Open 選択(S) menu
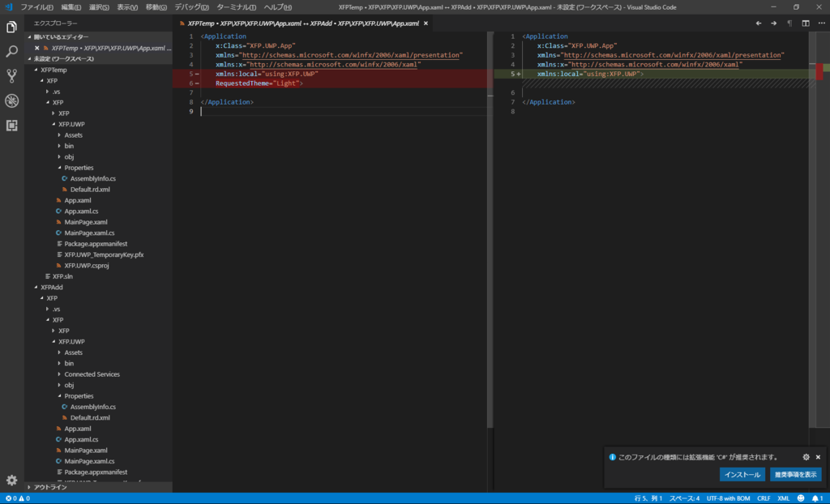Viewport: 830px width, 504px height. (x=99, y=7)
